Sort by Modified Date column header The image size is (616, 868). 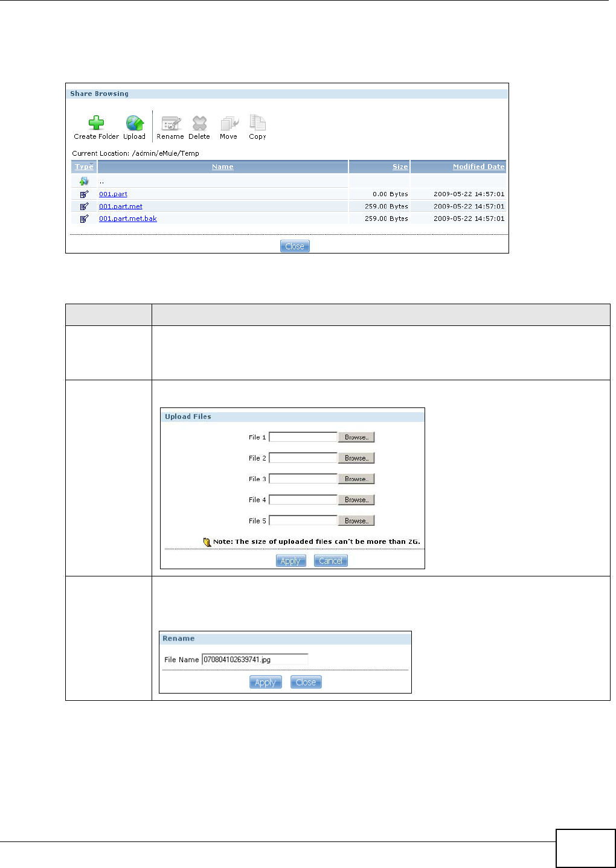[478, 167]
